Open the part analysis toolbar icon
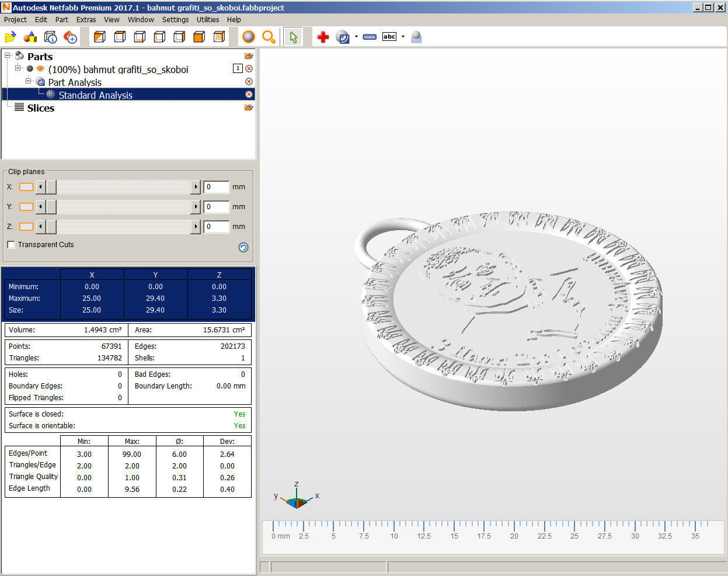728x576 pixels. tap(343, 37)
